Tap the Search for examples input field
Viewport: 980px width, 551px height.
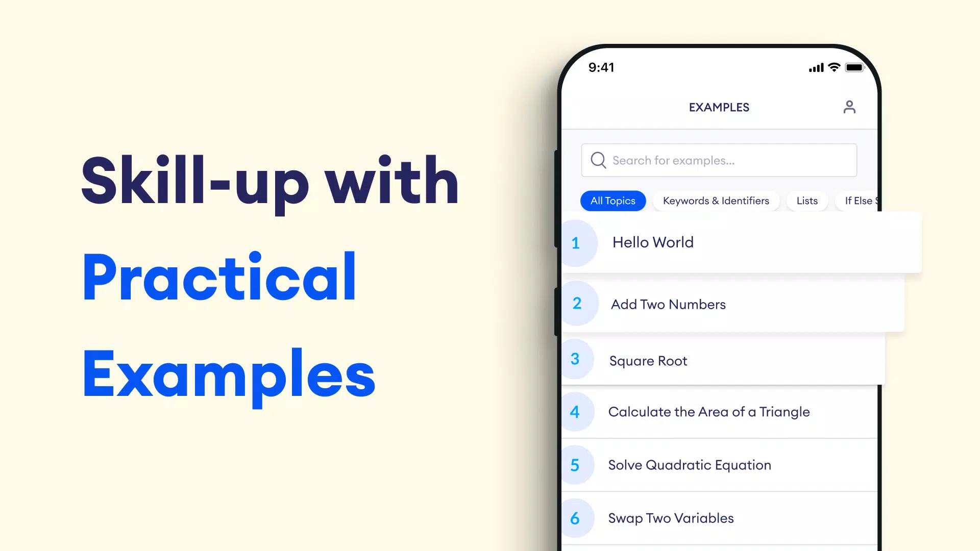tap(719, 160)
